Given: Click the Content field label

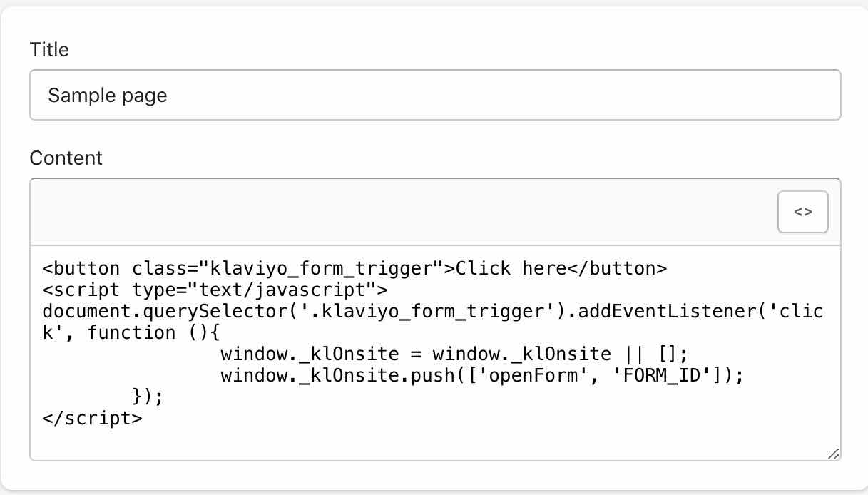Looking at the screenshot, I should coord(66,158).
